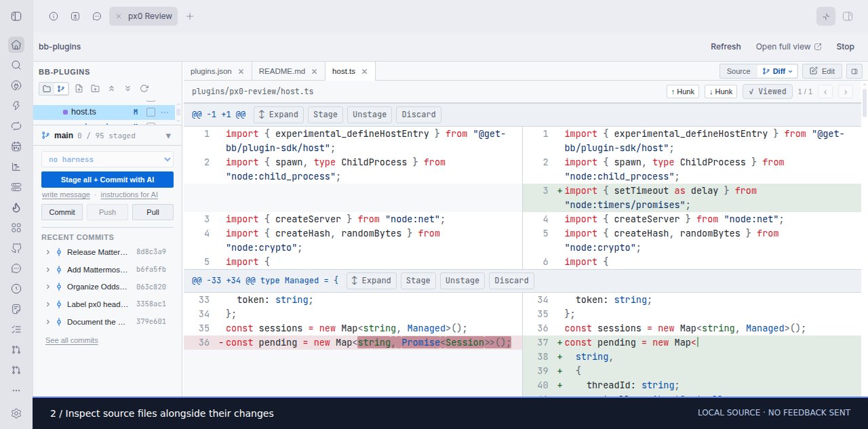
Task: Click Stage all + Commit with AI
Action: click(x=107, y=180)
